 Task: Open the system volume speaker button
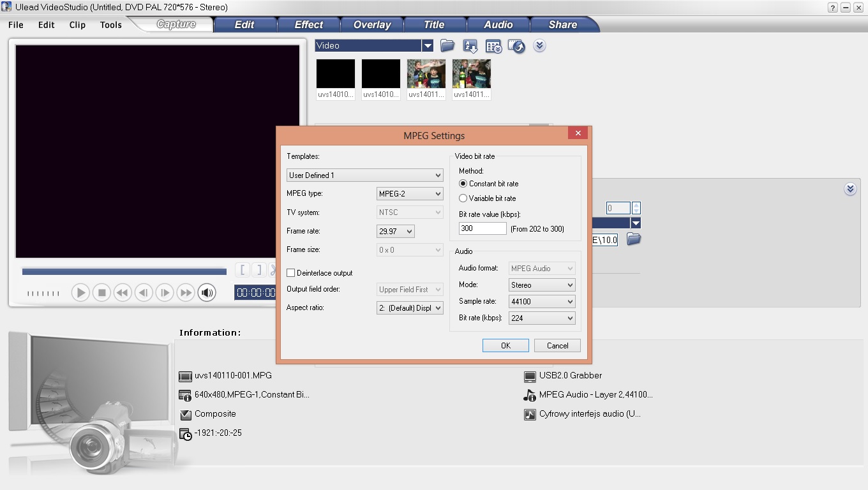point(207,293)
